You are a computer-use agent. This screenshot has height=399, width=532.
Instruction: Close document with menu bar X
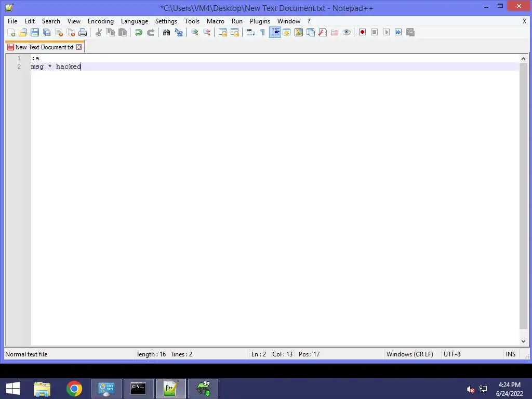point(524,21)
